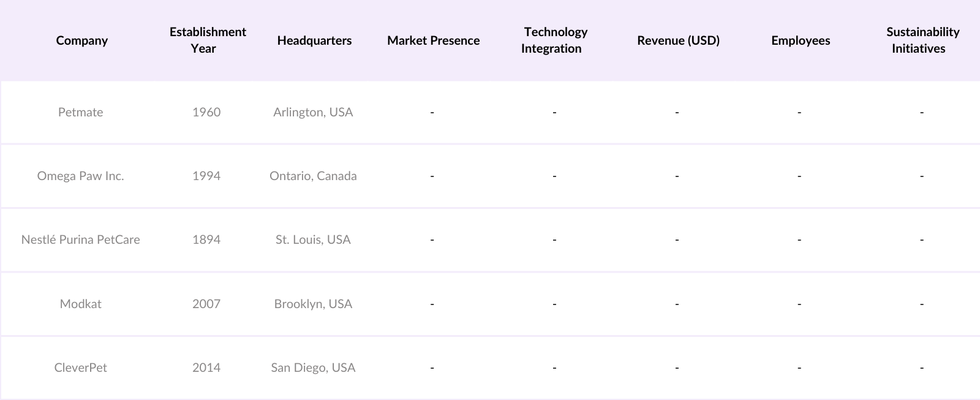
Task: Select the Petmate company cell
Action: coord(80,112)
